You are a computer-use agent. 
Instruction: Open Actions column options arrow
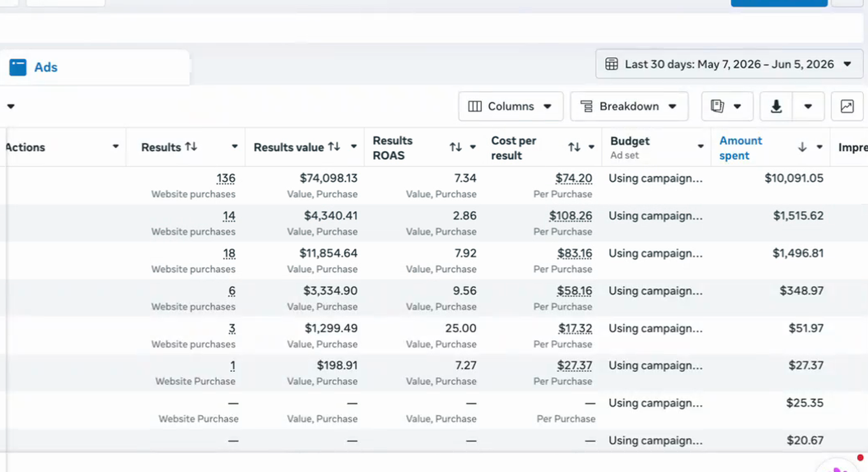(116, 147)
